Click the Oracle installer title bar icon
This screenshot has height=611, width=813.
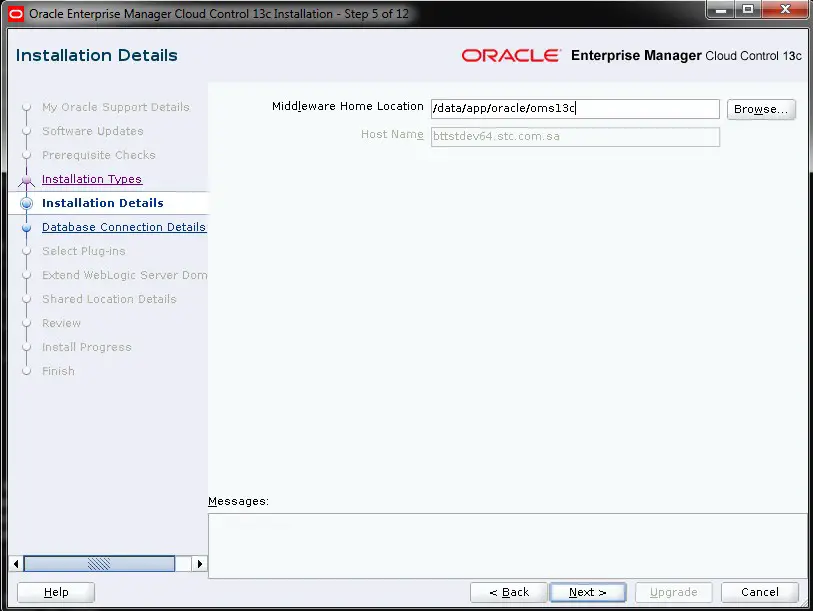(16, 13)
